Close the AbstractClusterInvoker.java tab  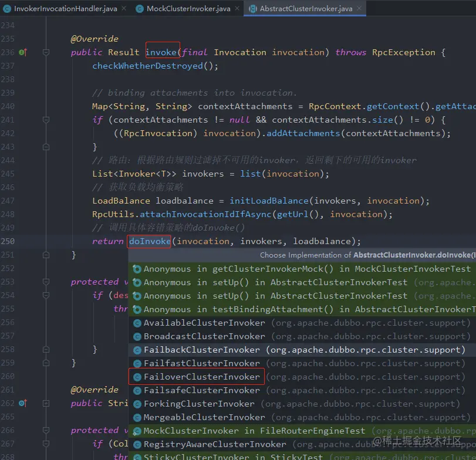tap(359, 8)
